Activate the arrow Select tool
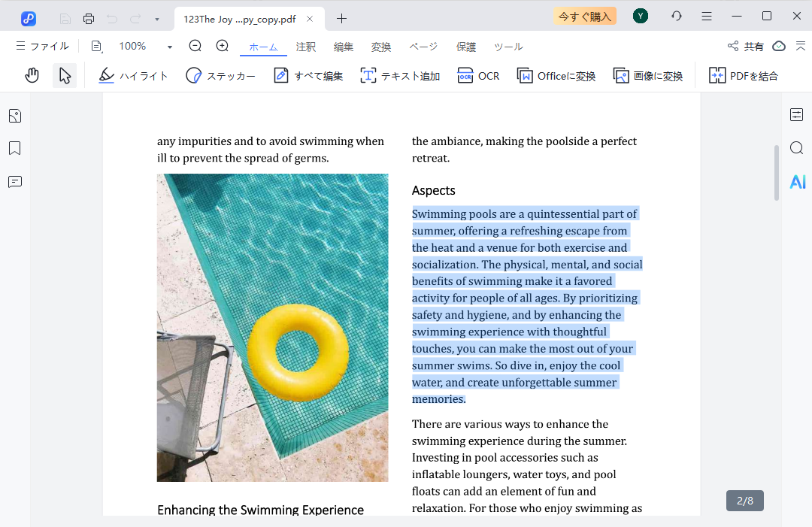 (x=65, y=75)
